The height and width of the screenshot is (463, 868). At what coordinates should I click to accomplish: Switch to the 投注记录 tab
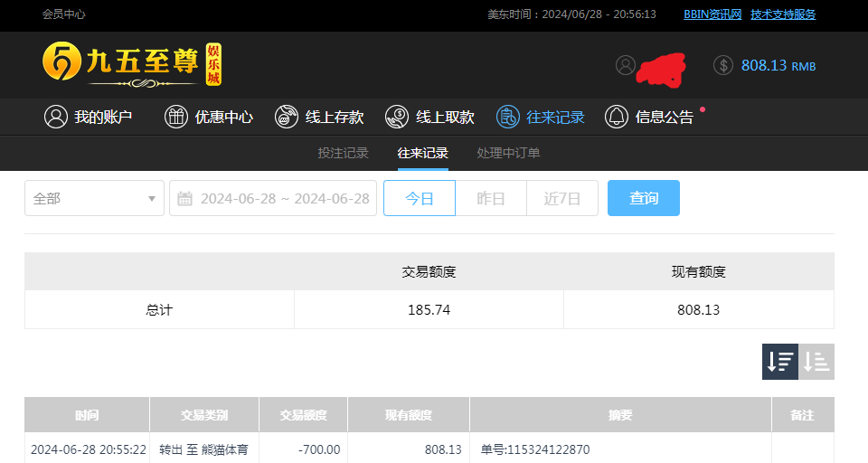click(344, 153)
